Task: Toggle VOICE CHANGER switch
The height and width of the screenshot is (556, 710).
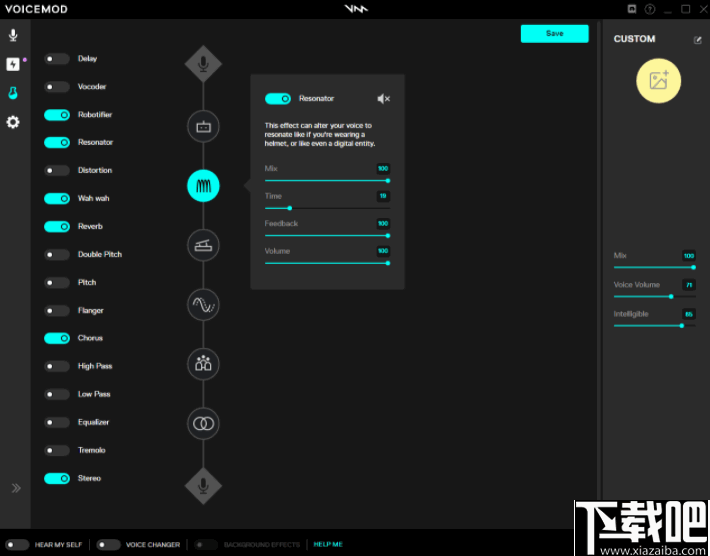Action: (108, 545)
